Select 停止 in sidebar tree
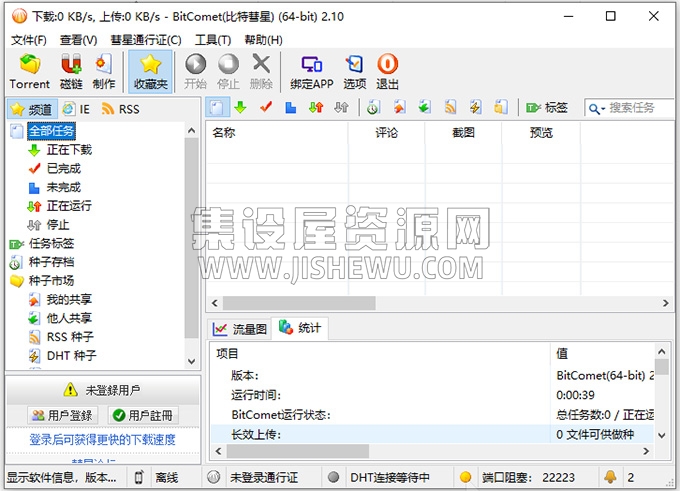 point(58,225)
